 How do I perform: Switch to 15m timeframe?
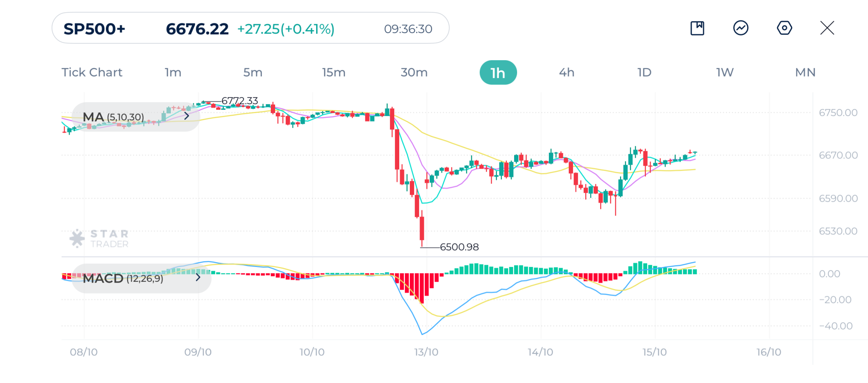[334, 72]
